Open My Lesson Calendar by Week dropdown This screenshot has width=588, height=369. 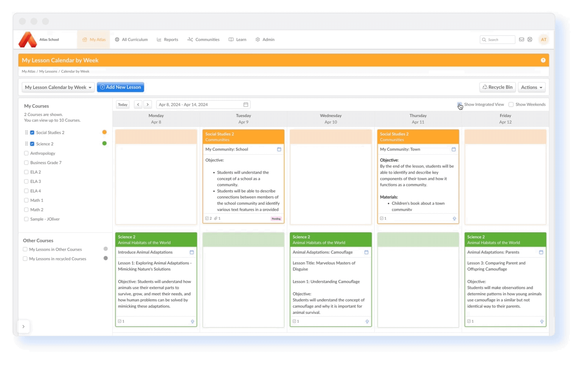pyautogui.click(x=58, y=87)
